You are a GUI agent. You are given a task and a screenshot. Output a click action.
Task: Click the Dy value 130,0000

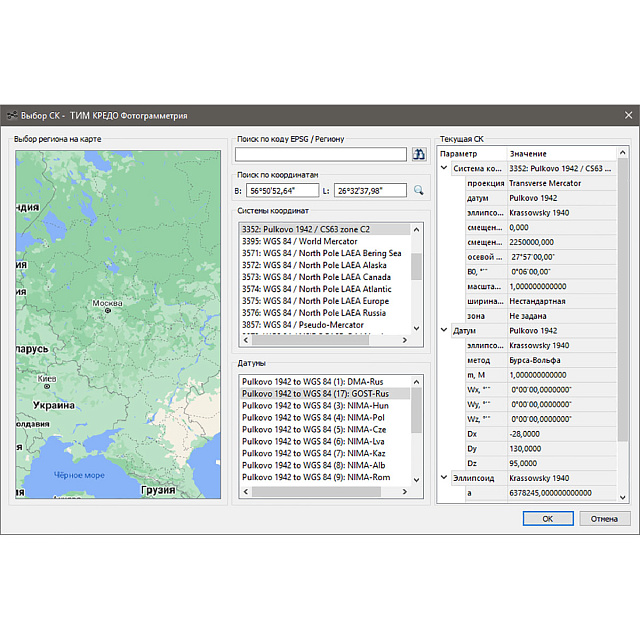(525, 449)
